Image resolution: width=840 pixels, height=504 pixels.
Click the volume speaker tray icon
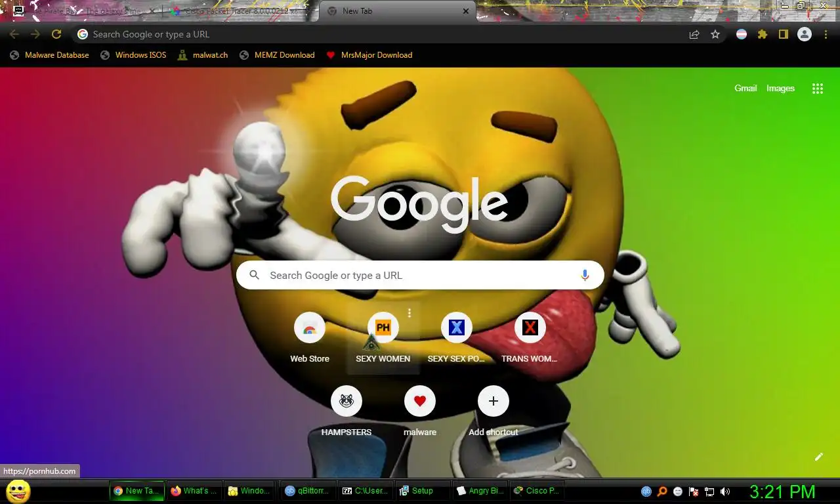coord(725,492)
